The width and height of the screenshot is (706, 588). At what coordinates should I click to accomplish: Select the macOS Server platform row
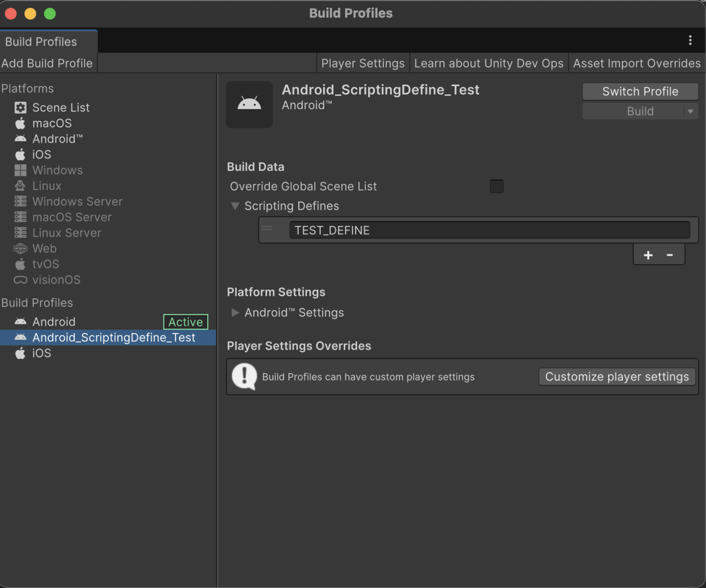108,217
